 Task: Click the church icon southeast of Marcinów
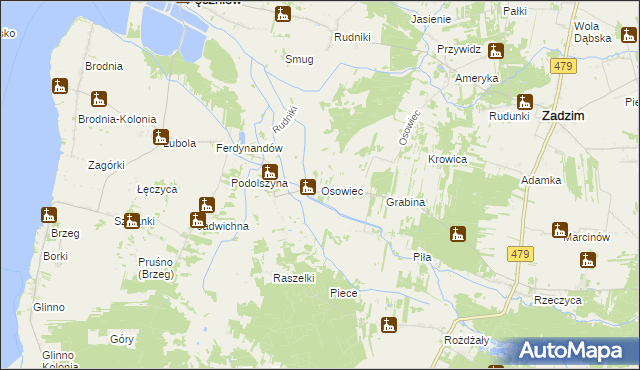pyautogui.click(x=588, y=260)
